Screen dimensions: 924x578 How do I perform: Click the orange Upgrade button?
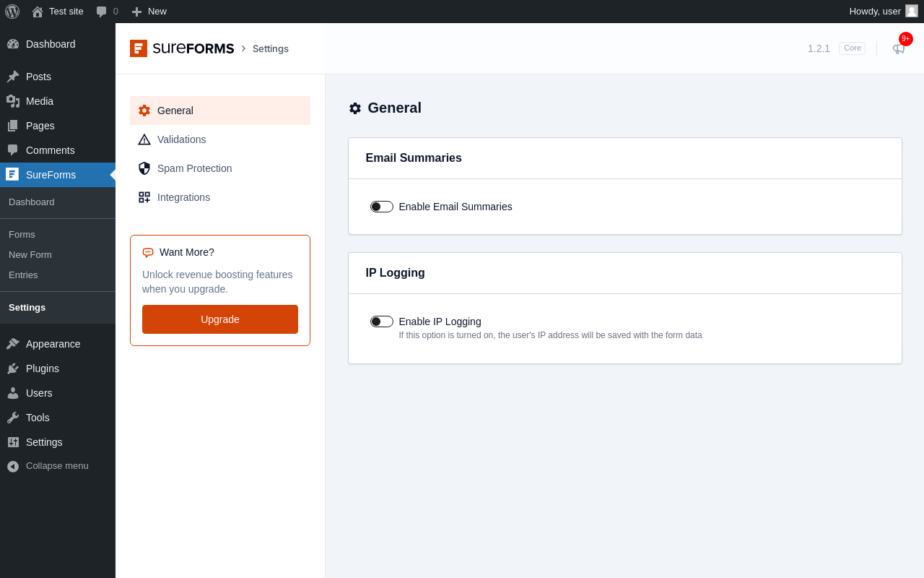pyautogui.click(x=220, y=319)
